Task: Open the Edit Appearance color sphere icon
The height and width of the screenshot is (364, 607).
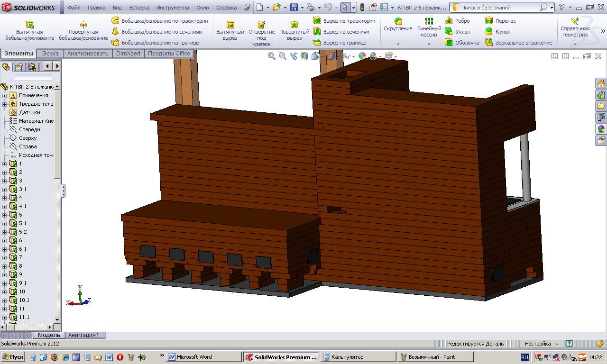Action: (x=362, y=56)
